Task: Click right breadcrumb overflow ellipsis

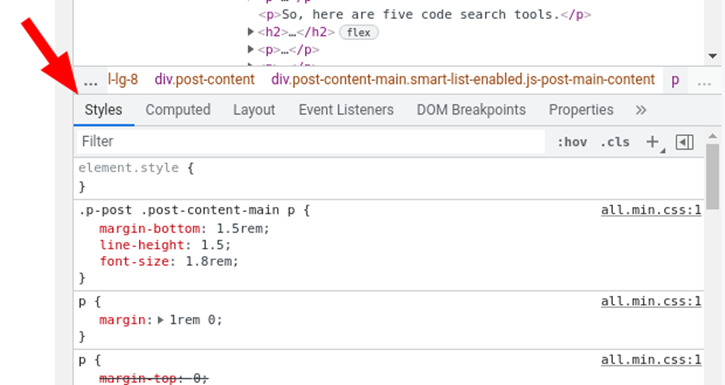Action: pyautogui.click(x=704, y=81)
